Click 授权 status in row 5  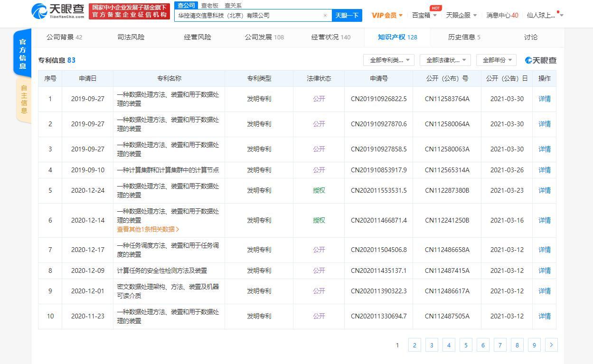[x=319, y=190]
